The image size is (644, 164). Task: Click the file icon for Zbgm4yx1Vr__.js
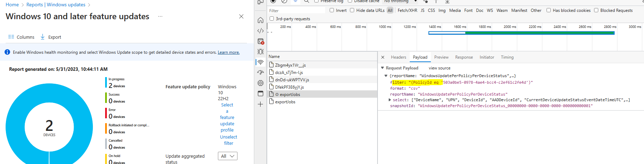click(271, 65)
